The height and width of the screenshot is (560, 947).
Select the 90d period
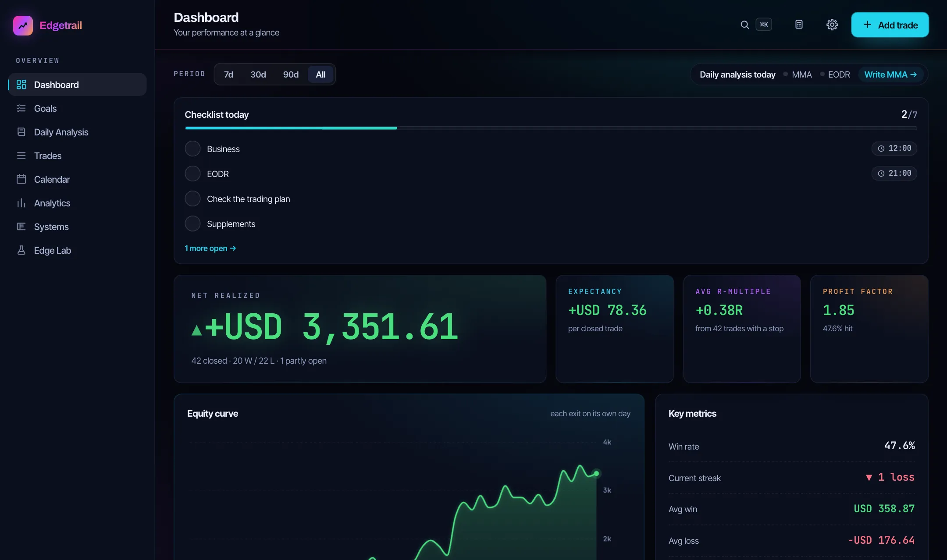pos(291,74)
